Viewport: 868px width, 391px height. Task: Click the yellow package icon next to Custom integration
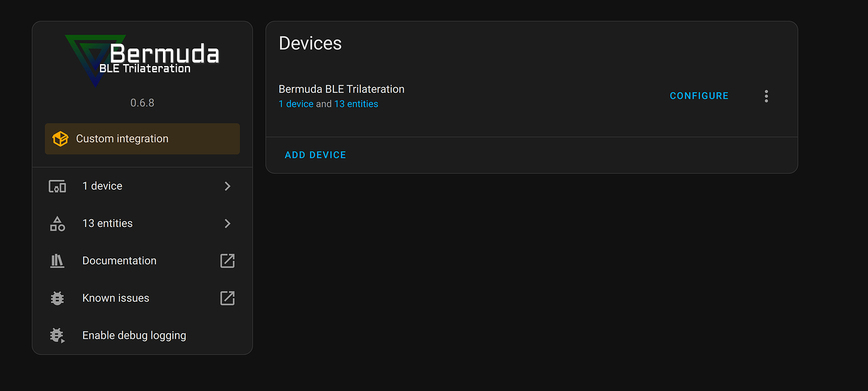point(60,138)
